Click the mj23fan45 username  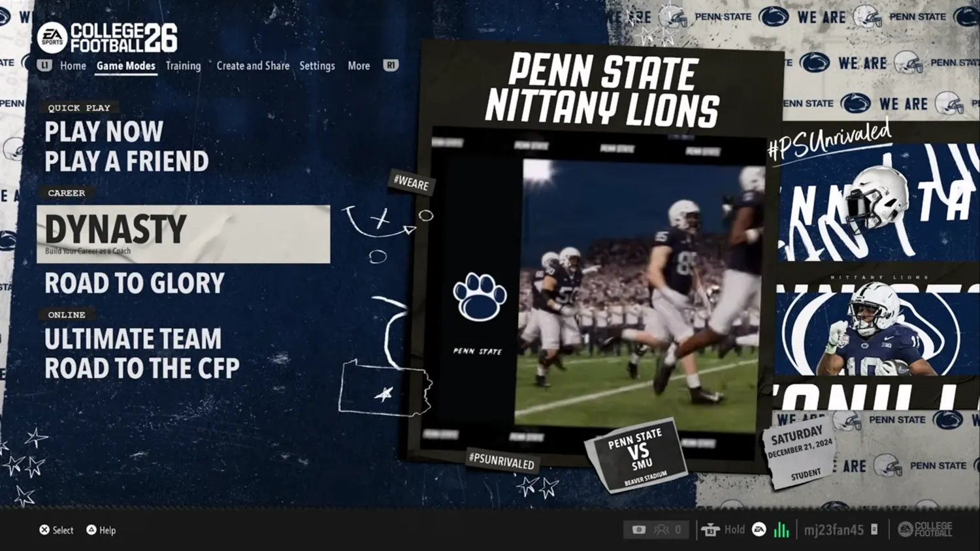[x=834, y=529]
